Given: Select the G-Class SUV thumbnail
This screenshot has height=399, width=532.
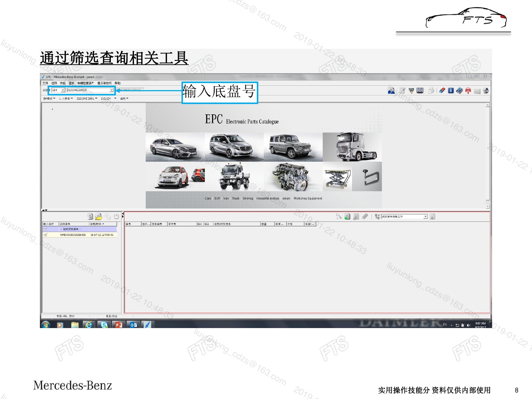Looking at the screenshot, I should coord(293,147).
